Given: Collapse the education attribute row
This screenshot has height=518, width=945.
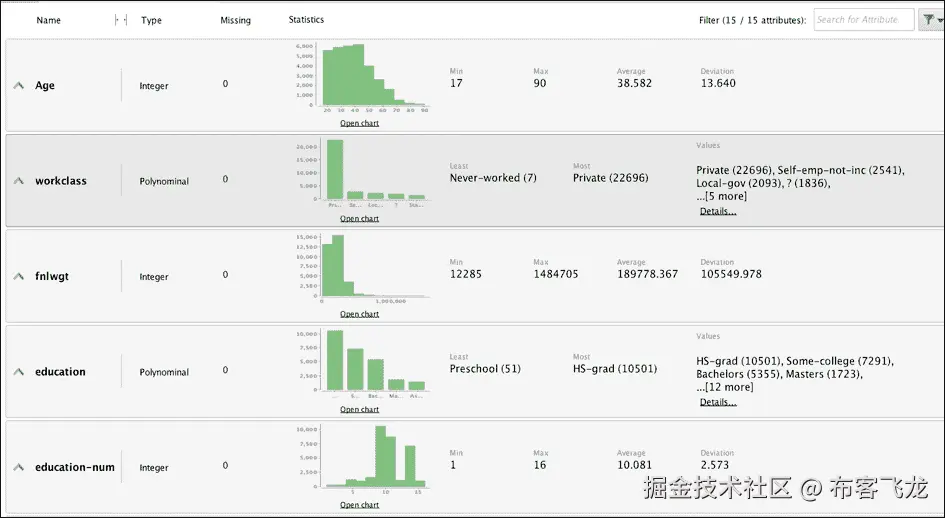Looking at the screenshot, I should [19, 372].
